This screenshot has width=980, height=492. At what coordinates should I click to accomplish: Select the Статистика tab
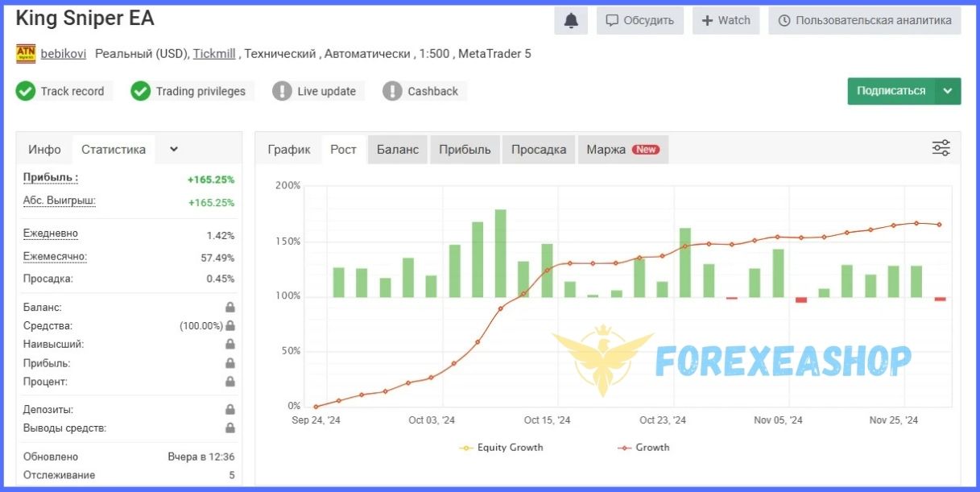(x=114, y=149)
